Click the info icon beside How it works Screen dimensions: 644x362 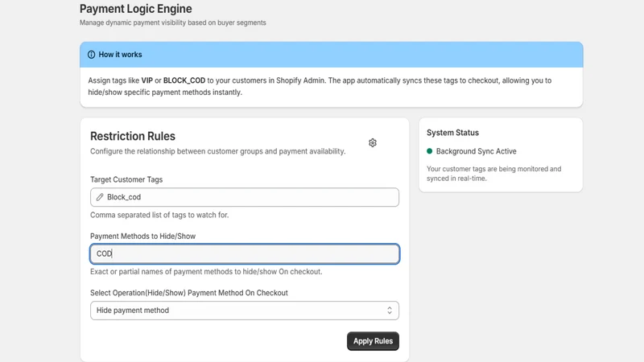pos(91,55)
